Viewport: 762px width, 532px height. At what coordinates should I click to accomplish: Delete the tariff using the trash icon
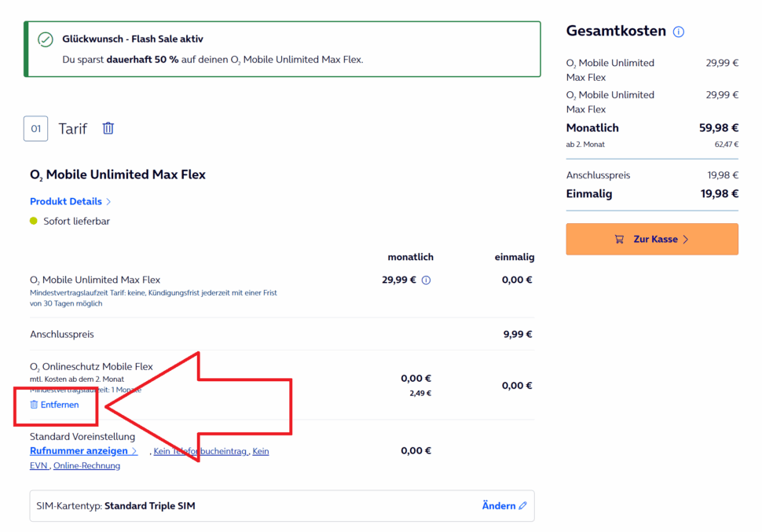[108, 128]
